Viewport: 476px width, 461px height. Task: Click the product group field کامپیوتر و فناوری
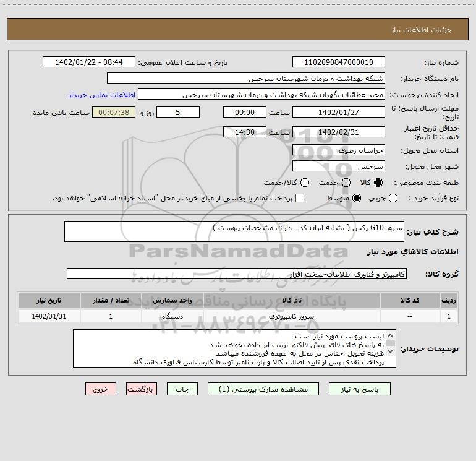tap(237, 274)
